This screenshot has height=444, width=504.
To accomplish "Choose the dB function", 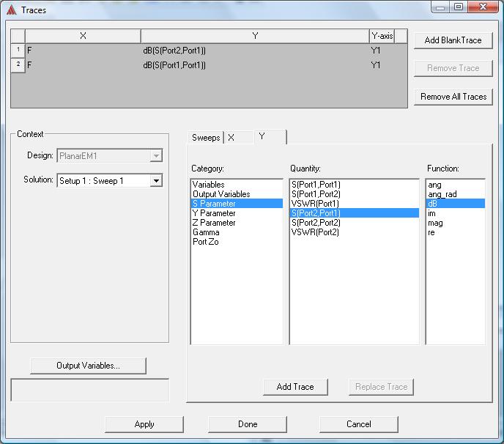I will pyautogui.click(x=456, y=204).
